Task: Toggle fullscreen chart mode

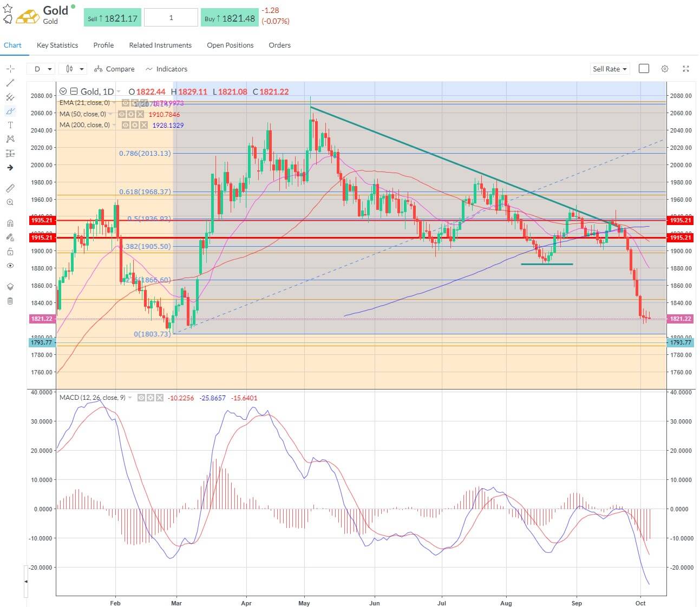Action: coord(686,69)
